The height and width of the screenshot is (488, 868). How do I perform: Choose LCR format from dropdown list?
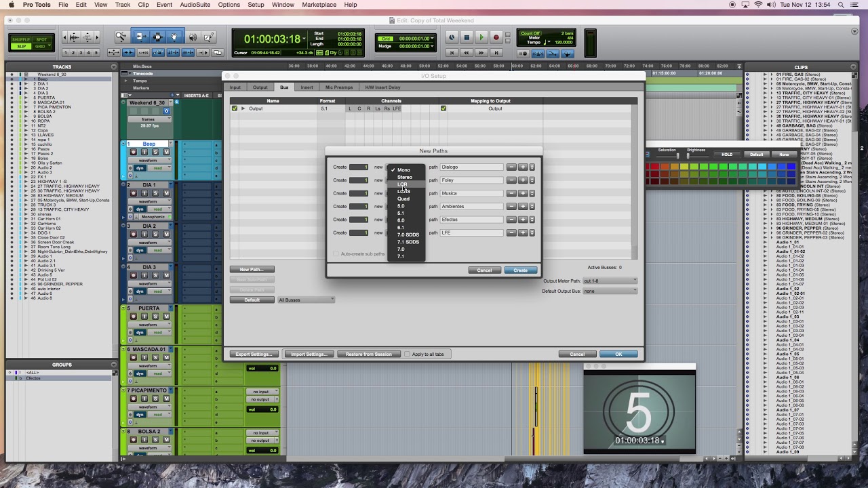(406, 184)
